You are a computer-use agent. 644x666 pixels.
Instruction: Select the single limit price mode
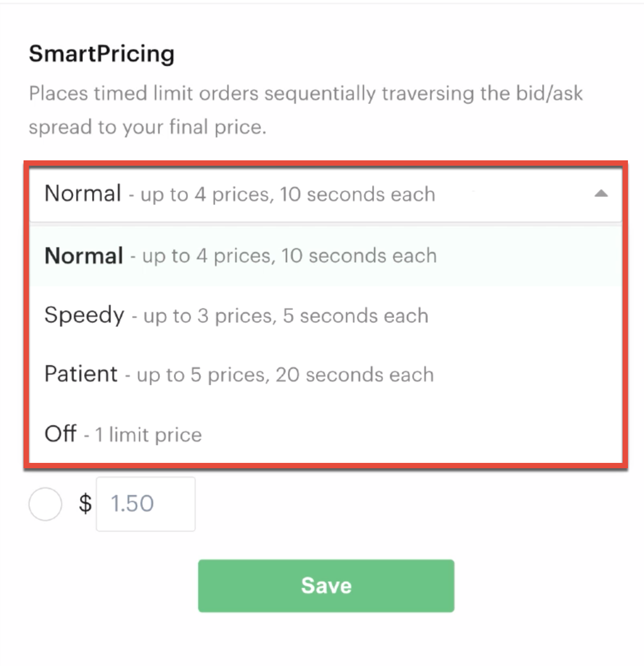click(122, 434)
